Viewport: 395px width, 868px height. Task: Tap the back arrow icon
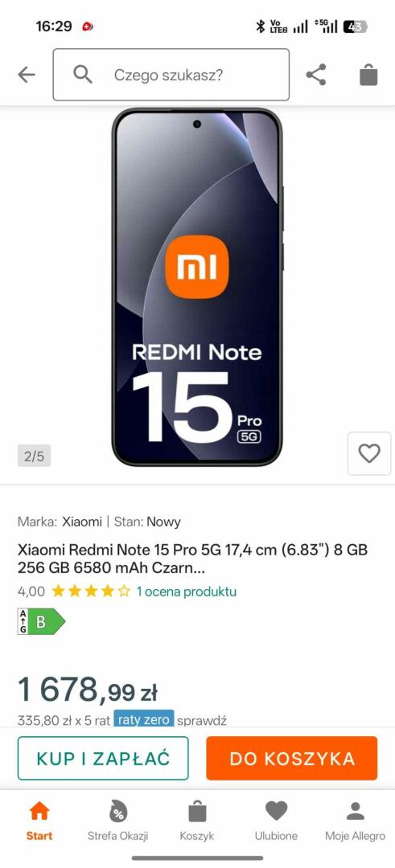coord(26,75)
